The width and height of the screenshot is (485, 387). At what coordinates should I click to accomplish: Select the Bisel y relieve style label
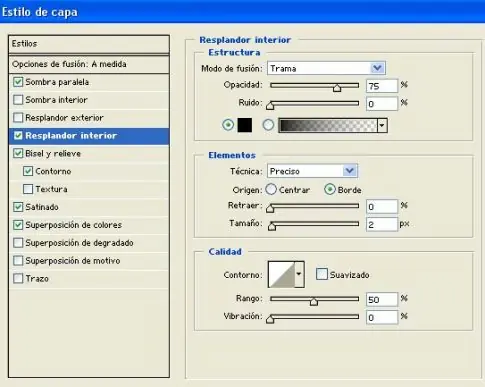[x=53, y=154]
